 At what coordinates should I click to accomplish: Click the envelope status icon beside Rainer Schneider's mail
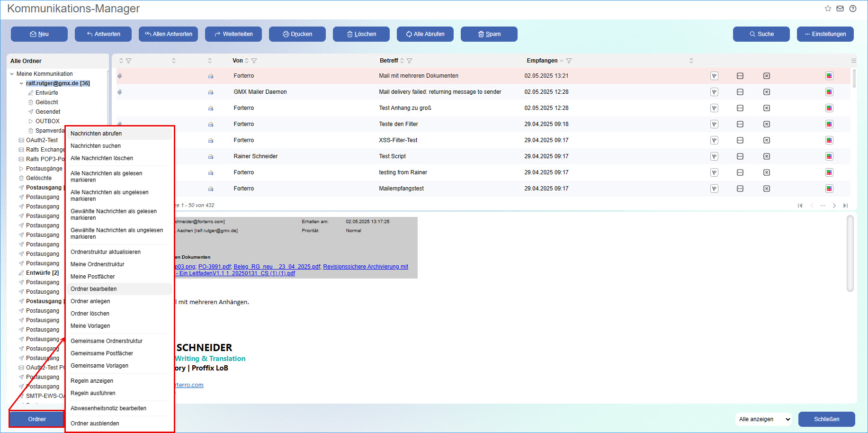210,156
